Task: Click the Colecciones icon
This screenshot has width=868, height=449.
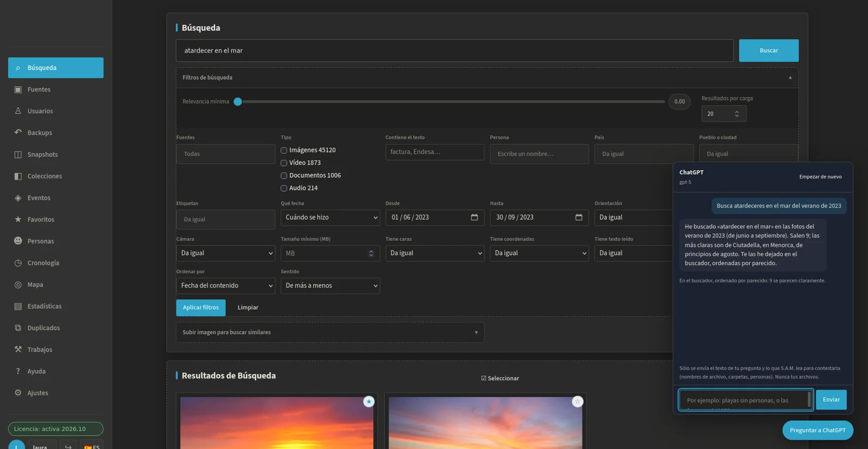Action: point(18,176)
